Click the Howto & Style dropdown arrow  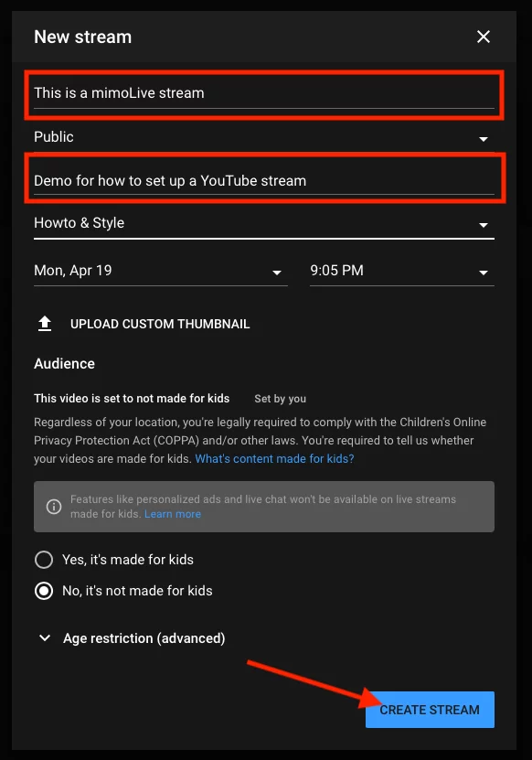coord(483,225)
